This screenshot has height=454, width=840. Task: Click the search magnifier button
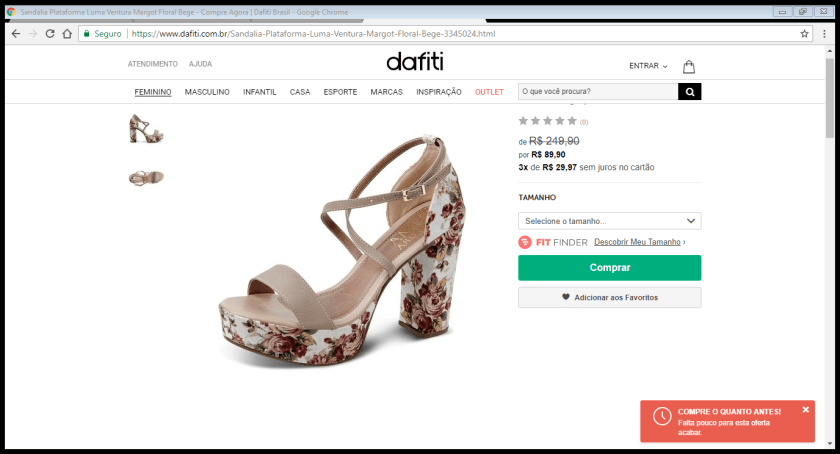pos(689,92)
